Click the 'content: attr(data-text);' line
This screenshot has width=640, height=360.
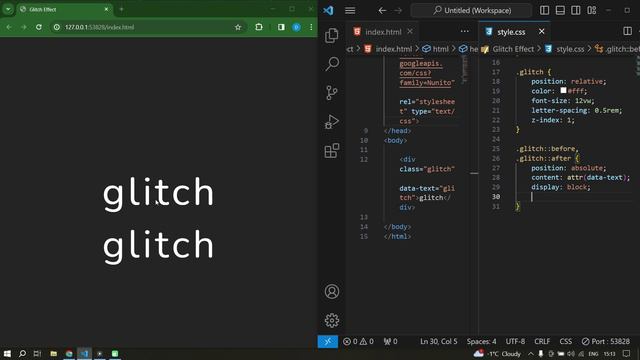pos(580,178)
